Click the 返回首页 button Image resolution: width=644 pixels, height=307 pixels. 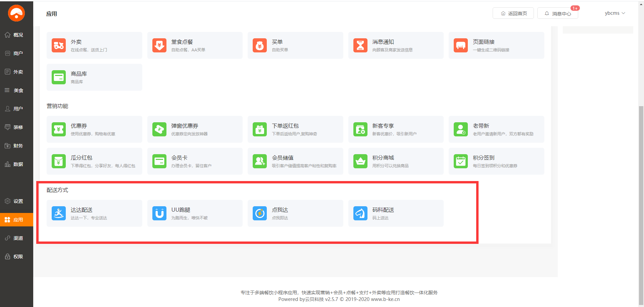(513, 13)
